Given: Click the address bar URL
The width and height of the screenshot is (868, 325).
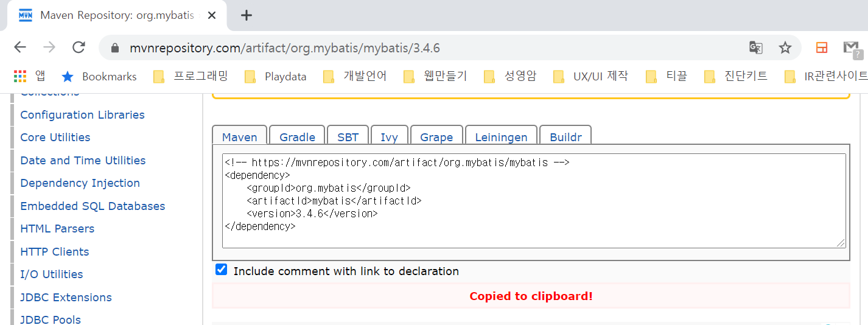Looking at the screenshot, I should click(x=285, y=48).
